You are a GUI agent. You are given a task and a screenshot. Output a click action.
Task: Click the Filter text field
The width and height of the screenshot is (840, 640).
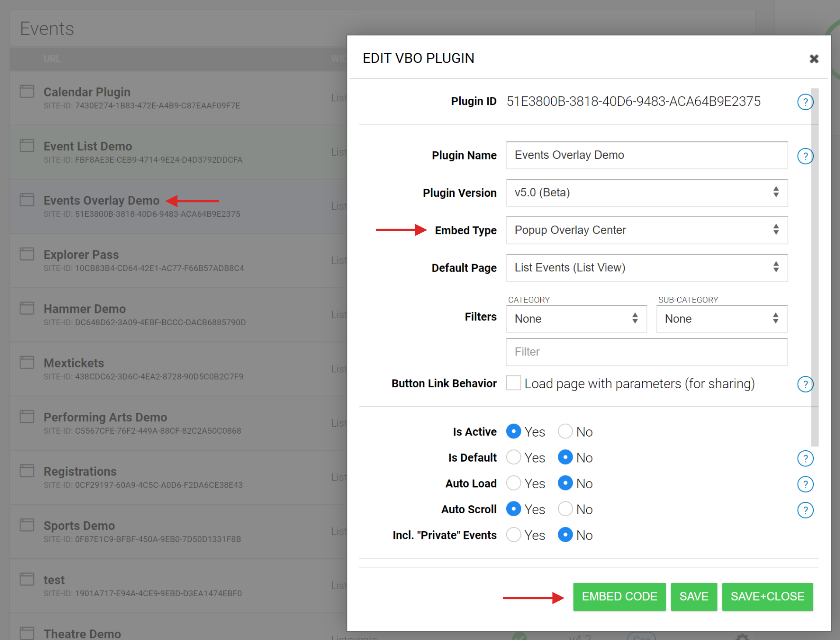tap(647, 352)
